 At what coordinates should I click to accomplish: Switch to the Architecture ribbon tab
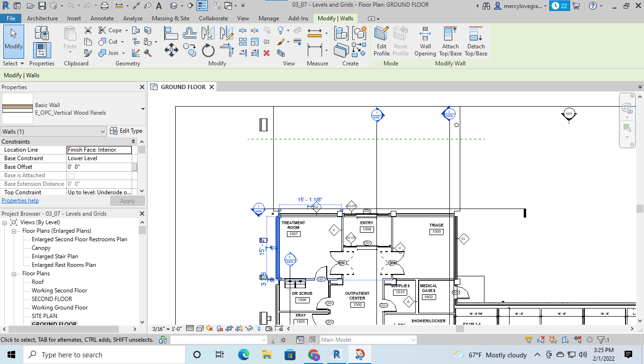42,18
